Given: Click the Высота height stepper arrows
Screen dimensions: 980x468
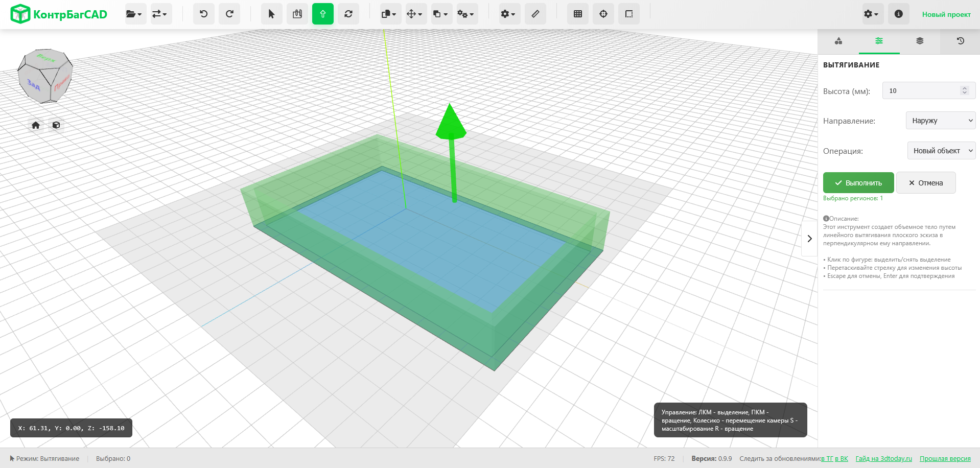Looking at the screenshot, I should click(965, 90).
